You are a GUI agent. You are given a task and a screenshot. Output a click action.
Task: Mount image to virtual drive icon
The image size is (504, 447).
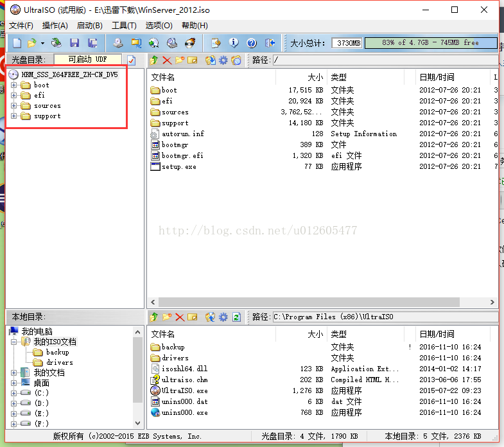pos(172,43)
